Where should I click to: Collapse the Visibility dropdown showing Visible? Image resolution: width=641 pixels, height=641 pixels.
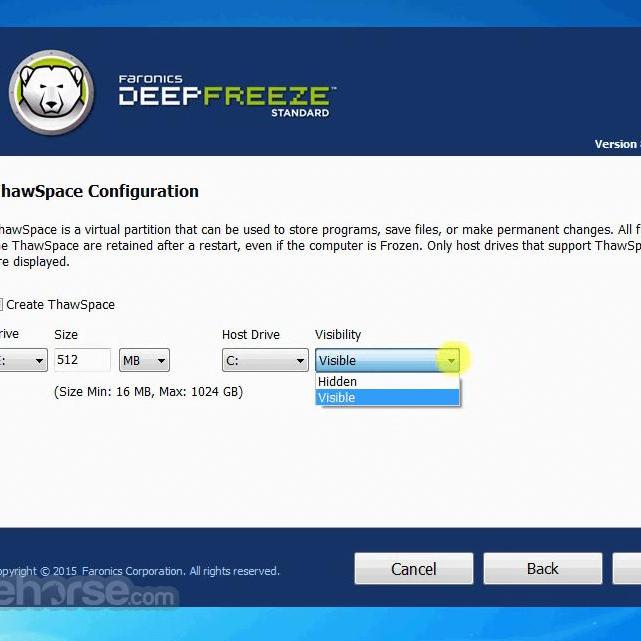(387, 360)
